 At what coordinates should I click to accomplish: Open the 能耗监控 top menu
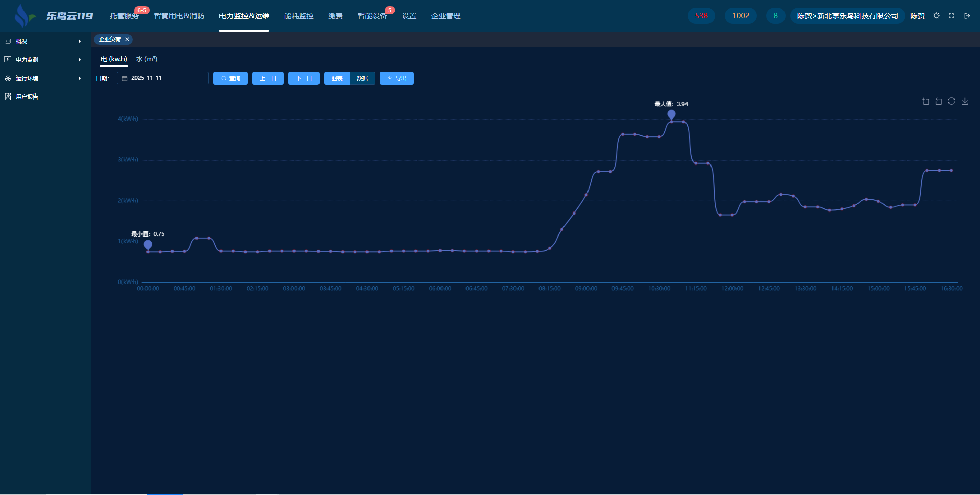pos(299,16)
